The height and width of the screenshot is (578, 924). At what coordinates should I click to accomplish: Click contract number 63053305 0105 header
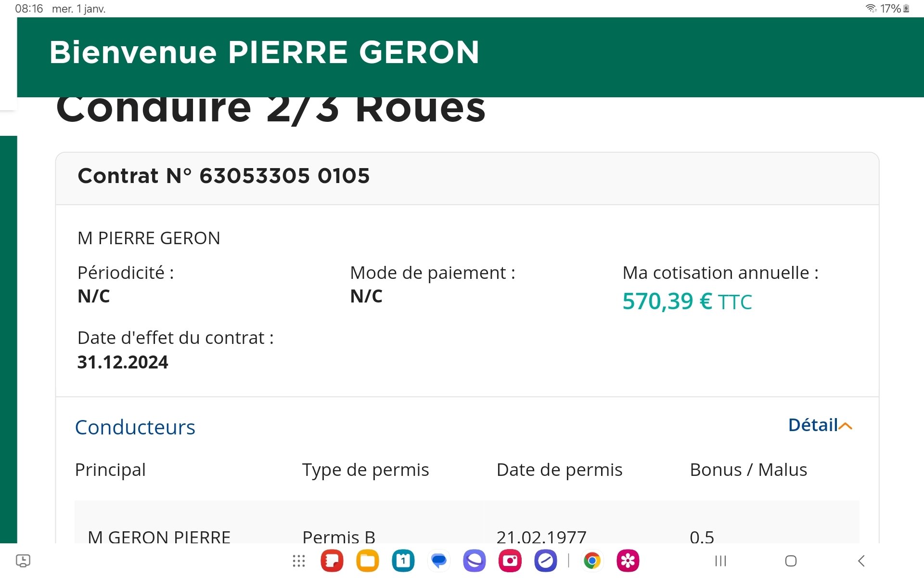click(x=224, y=176)
